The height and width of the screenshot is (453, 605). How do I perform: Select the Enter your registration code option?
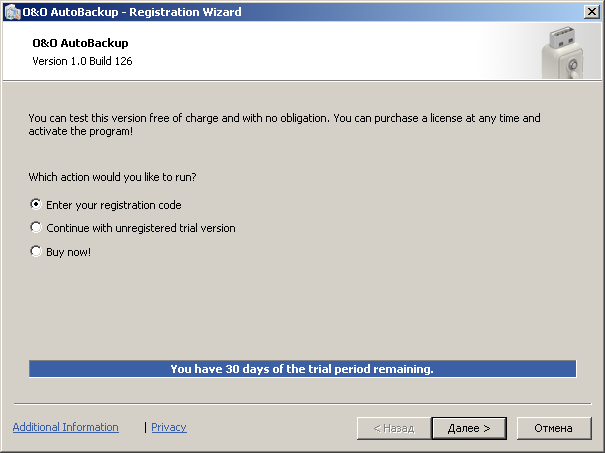coord(36,204)
